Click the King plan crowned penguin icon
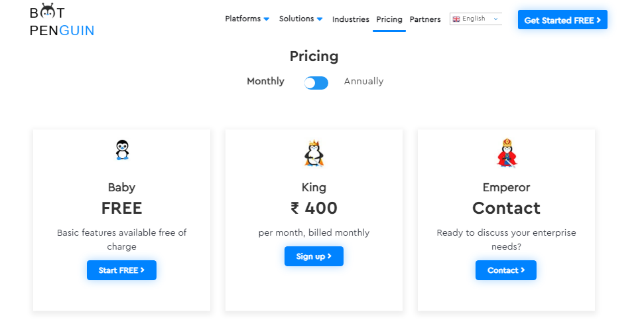Screen dimensions: 644x324 [314, 153]
